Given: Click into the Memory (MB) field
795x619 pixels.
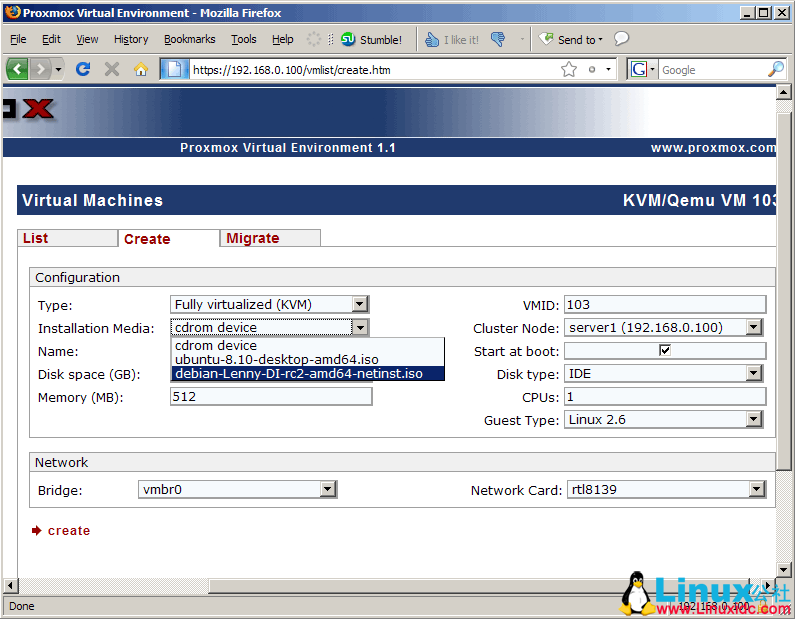Looking at the screenshot, I should pos(271,396).
